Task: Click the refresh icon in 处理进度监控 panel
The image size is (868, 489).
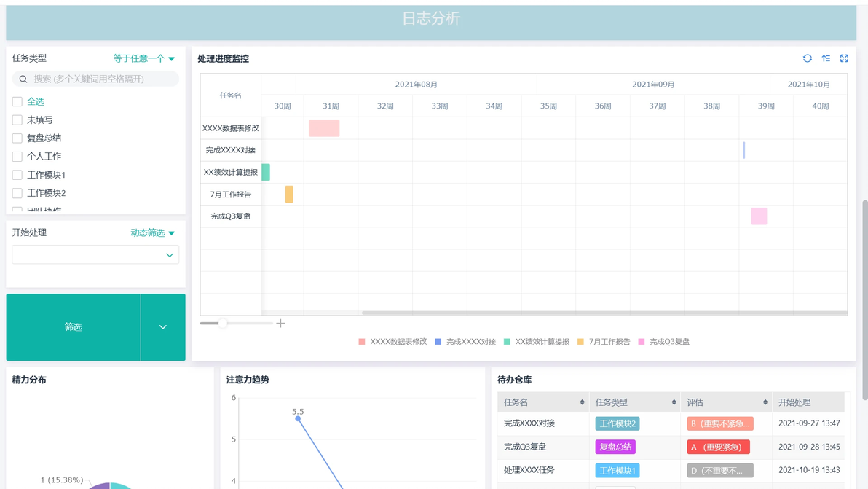Action: pos(807,58)
